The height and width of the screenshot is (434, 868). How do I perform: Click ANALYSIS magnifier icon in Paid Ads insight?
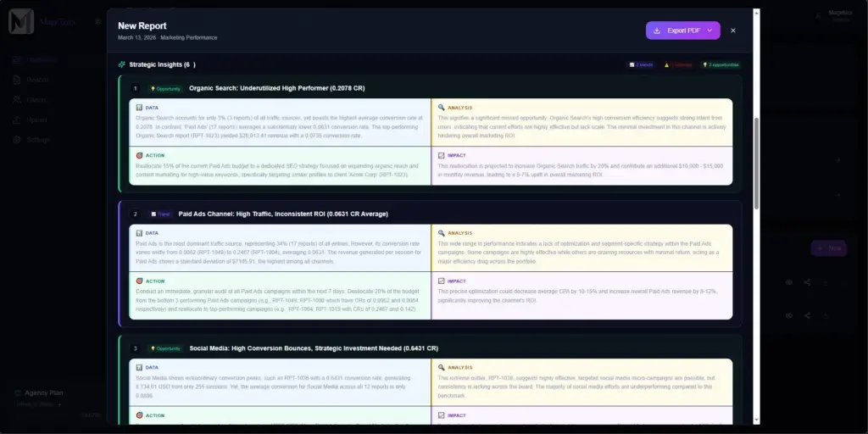[x=441, y=233]
